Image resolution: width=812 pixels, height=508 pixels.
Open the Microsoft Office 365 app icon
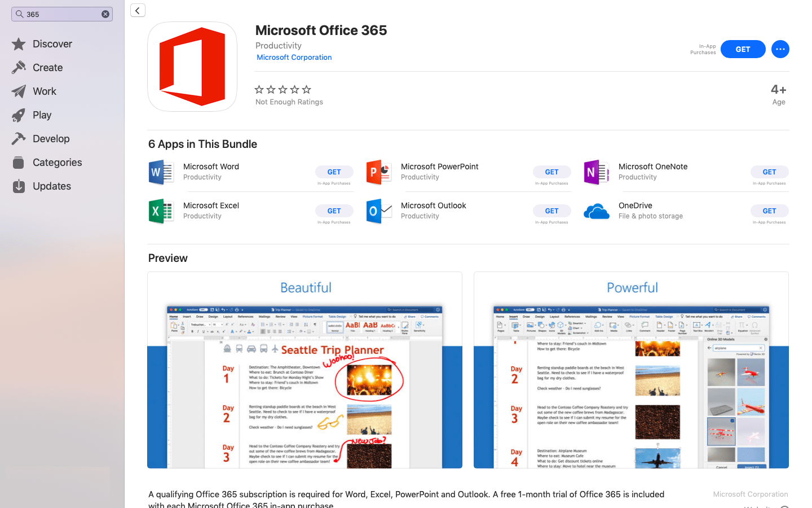point(192,67)
